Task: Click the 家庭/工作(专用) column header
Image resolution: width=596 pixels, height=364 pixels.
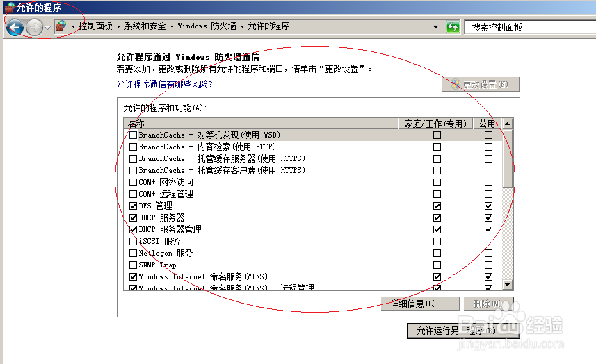Action: pos(435,124)
